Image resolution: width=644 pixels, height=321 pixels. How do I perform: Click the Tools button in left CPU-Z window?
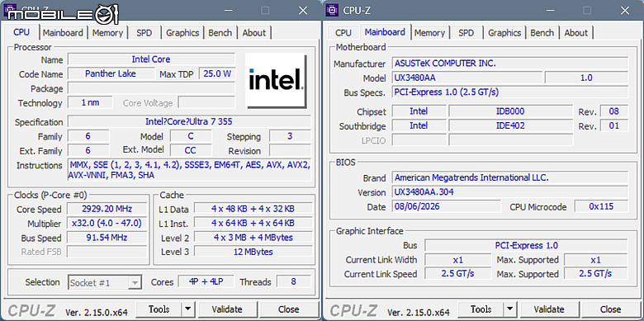159,309
